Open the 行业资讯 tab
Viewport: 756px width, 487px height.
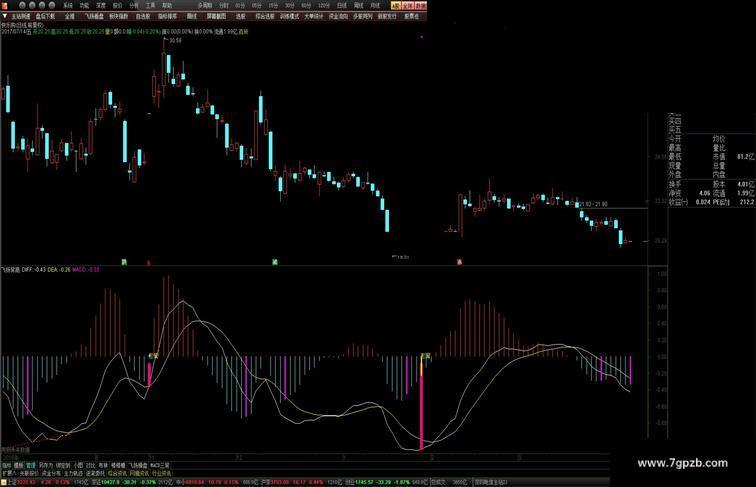pyautogui.click(x=161, y=473)
